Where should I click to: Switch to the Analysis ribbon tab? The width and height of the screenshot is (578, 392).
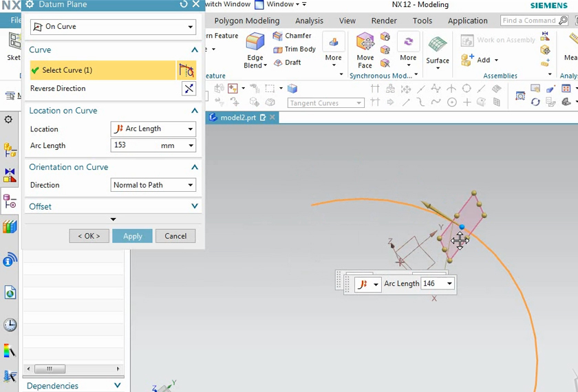(309, 21)
